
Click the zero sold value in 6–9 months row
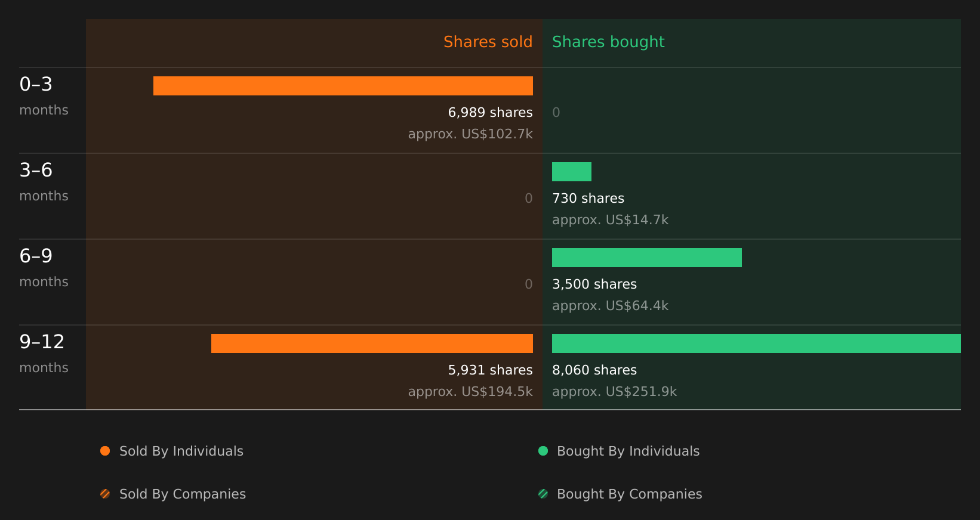coord(529,284)
